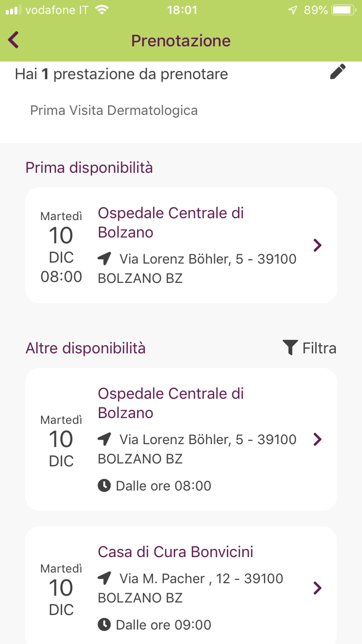Tap the 08:00 time in first card
This screenshot has height=644, width=362.
click(61, 276)
